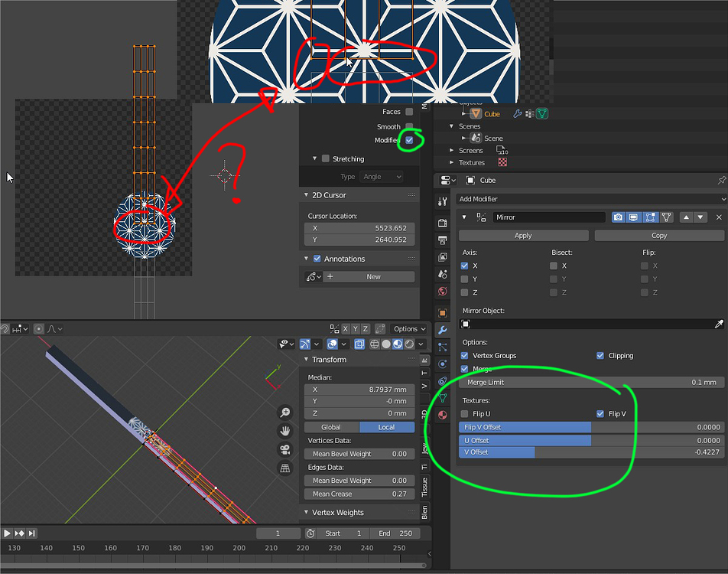
Task: Switch transform to Global
Action: tap(332, 427)
